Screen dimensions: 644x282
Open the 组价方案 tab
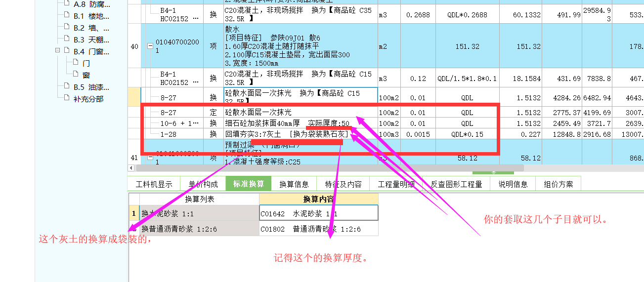tap(558, 184)
